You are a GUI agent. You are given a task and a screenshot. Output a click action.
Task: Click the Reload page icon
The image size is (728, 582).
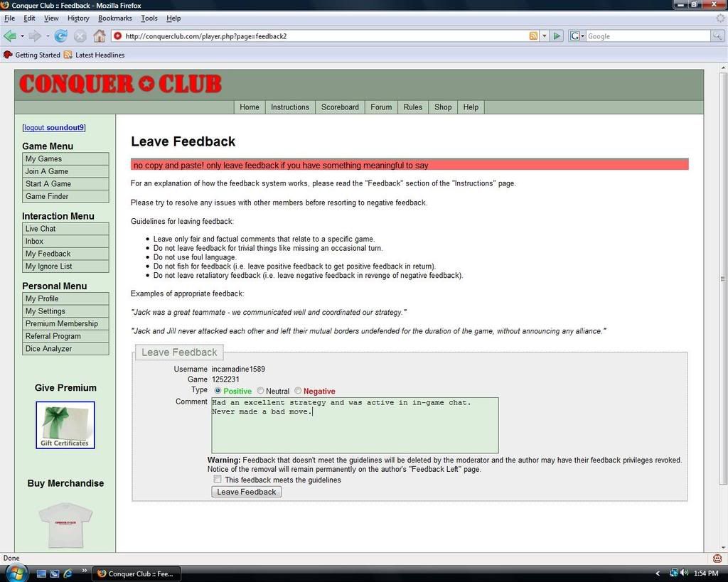(61, 36)
